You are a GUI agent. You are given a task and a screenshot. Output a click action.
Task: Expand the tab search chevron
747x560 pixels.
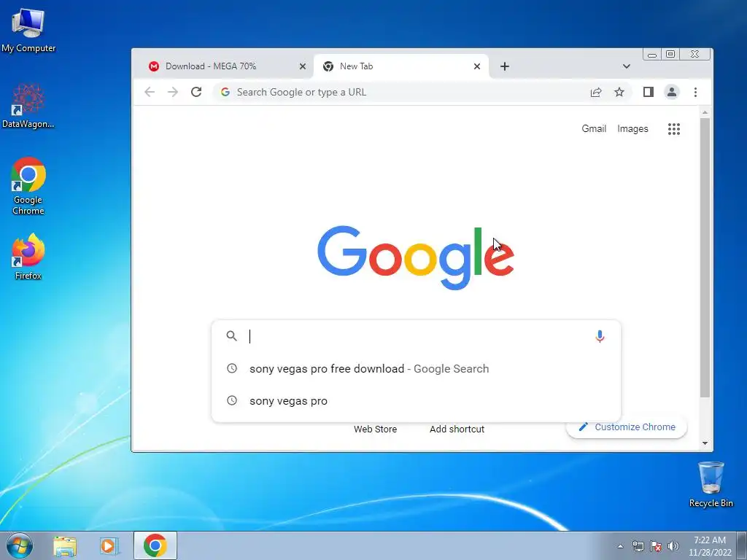pyautogui.click(x=626, y=66)
